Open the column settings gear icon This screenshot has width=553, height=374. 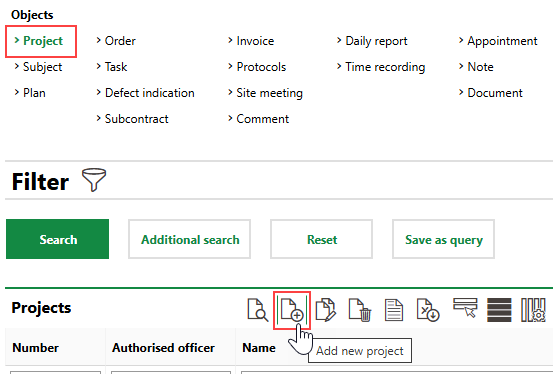pos(533,310)
